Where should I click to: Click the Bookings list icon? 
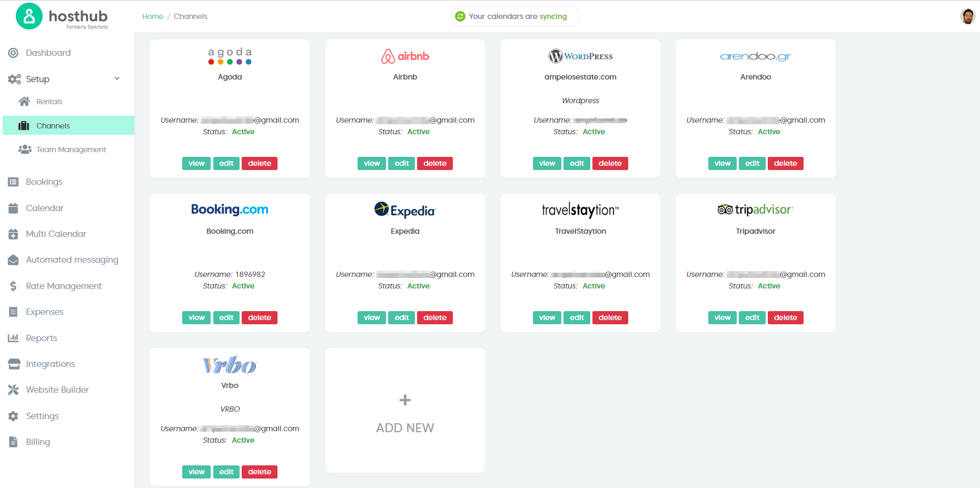(x=13, y=182)
